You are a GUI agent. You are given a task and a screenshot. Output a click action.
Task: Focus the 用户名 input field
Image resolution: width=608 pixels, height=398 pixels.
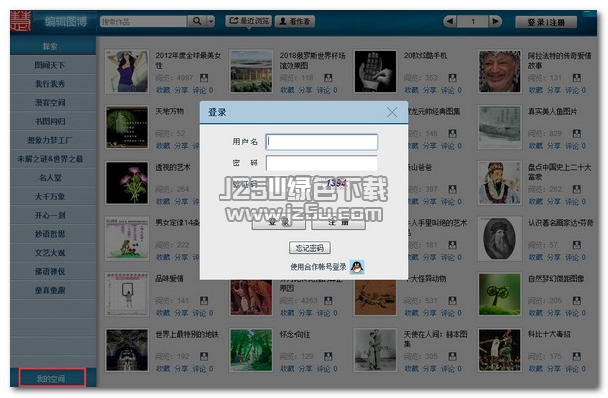point(321,142)
